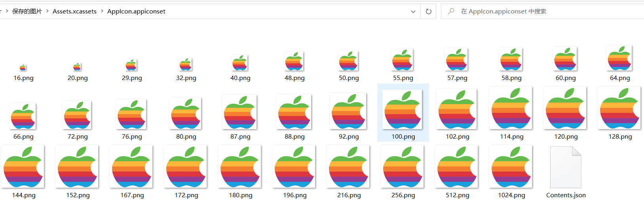This screenshot has width=644, height=221.
Task: Select the 512.png apple thumbnail
Action: coord(457,166)
